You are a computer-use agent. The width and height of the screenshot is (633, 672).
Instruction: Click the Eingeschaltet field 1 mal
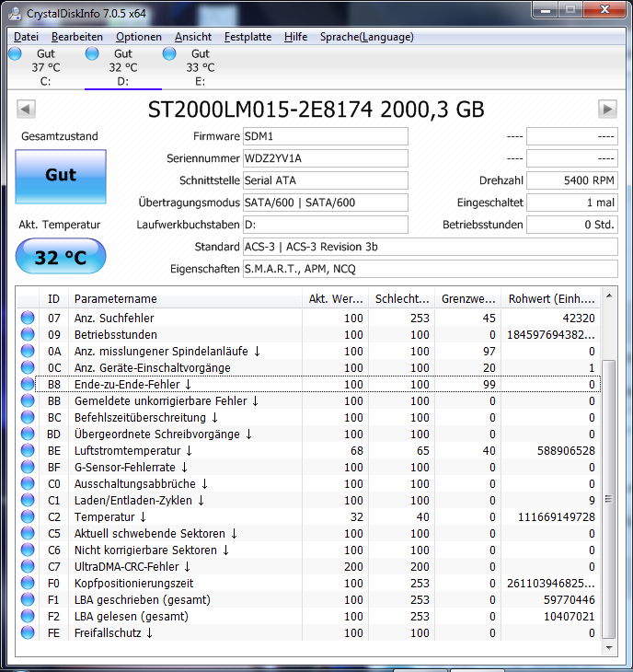[572, 203]
